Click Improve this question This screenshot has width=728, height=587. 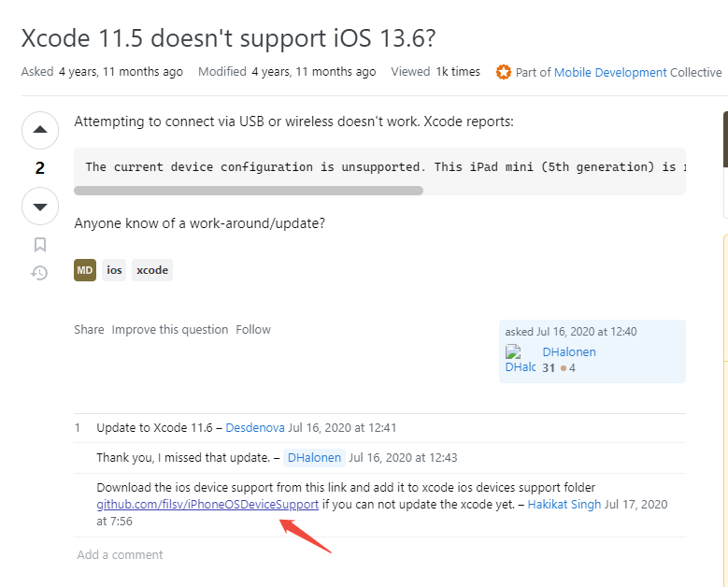pyautogui.click(x=170, y=330)
